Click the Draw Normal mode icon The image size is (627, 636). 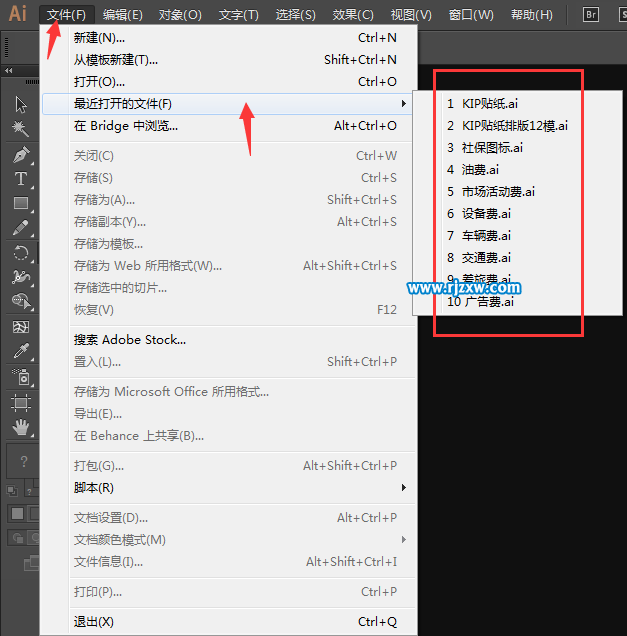coord(17,538)
